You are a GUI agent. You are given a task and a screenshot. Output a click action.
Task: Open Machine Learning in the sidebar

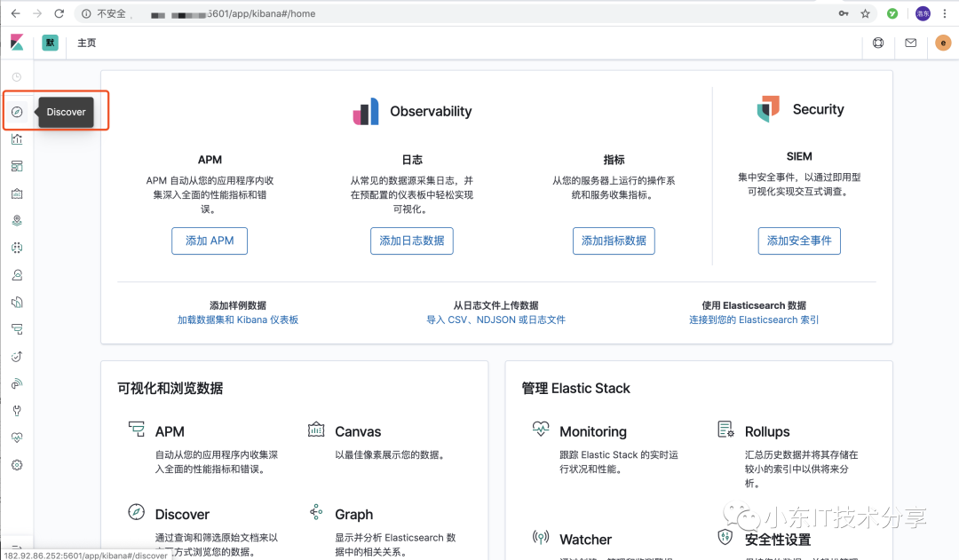click(17, 248)
